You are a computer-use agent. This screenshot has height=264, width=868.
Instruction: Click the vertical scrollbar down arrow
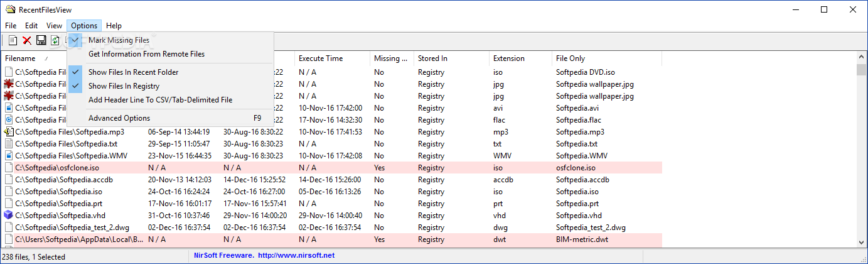[x=861, y=242]
